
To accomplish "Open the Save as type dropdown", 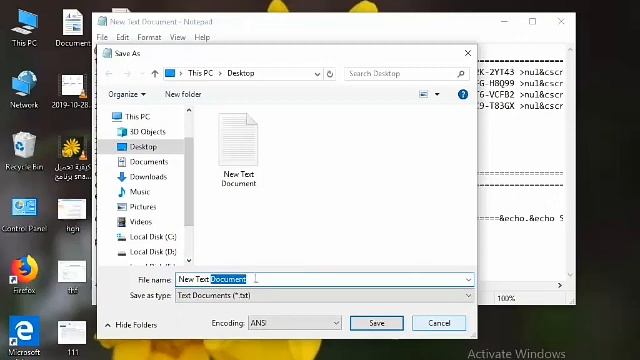I will pyautogui.click(x=324, y=296).
